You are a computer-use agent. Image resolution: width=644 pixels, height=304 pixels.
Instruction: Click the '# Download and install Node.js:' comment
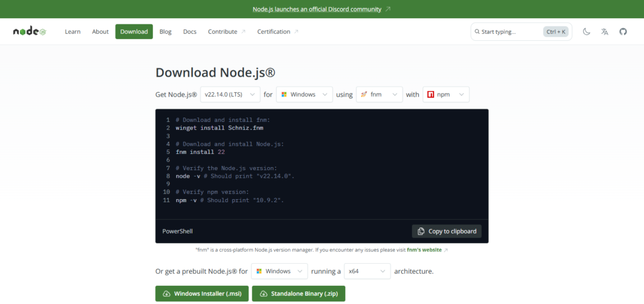(230, 144)
